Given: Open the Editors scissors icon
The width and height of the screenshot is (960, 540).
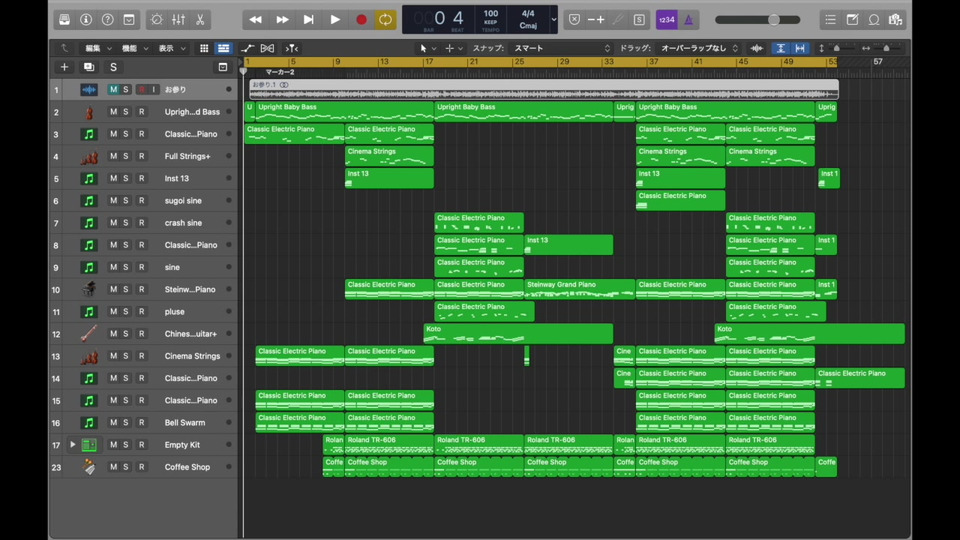Looking at the screenshot, I should click(200, 20).
